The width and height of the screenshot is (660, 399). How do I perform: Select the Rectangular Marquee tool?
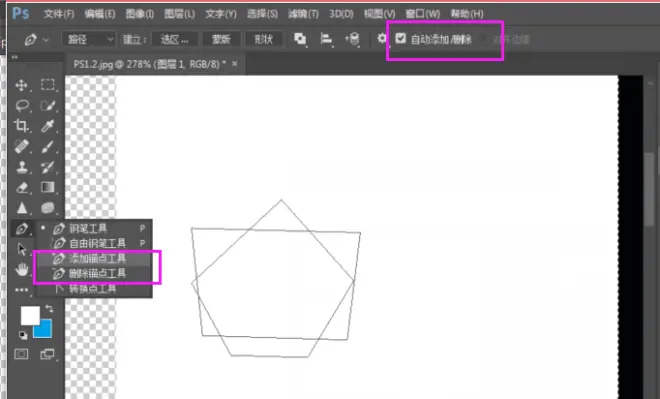coord(48,85)
